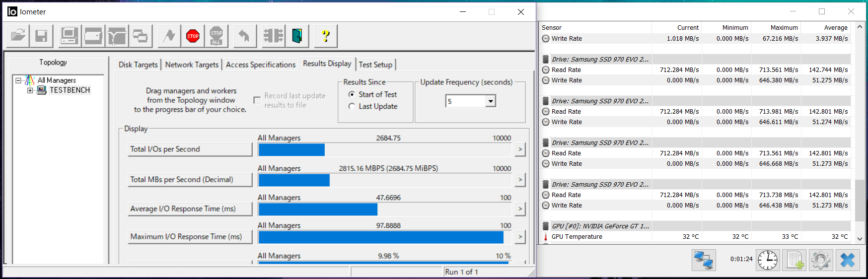Click the TESTBENCH computer icon in topology

pos(42,90)
